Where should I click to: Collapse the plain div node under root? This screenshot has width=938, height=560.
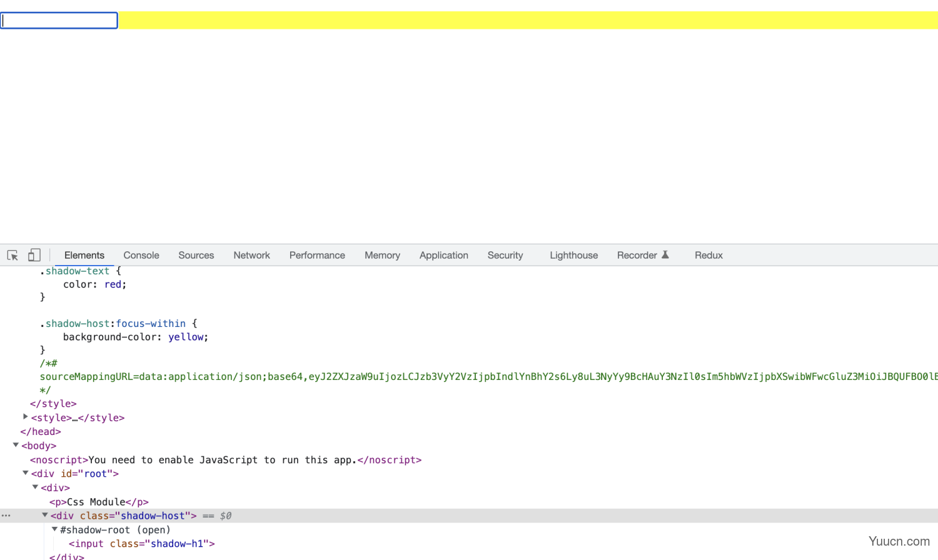pos(36,487)
